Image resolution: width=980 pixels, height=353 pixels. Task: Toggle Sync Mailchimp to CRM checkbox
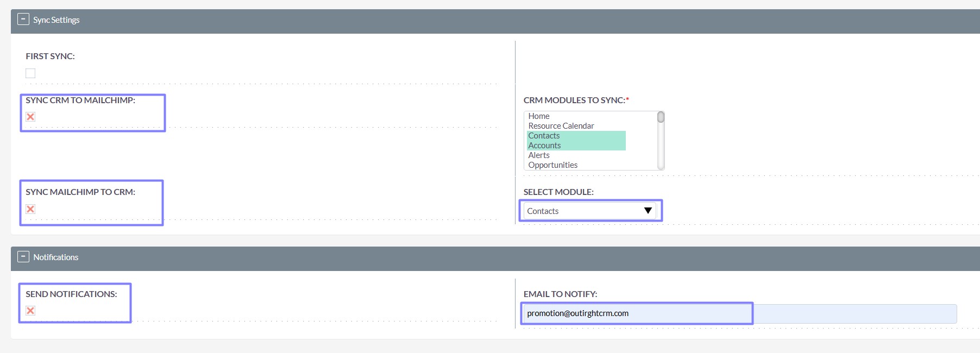click(30, 209)
